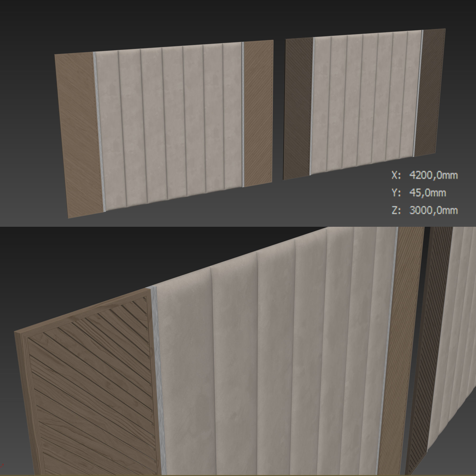Click the Z dimension value 3000,0mm
The width and height of the screenshot is (476, 476).
[x=433, y=210]
